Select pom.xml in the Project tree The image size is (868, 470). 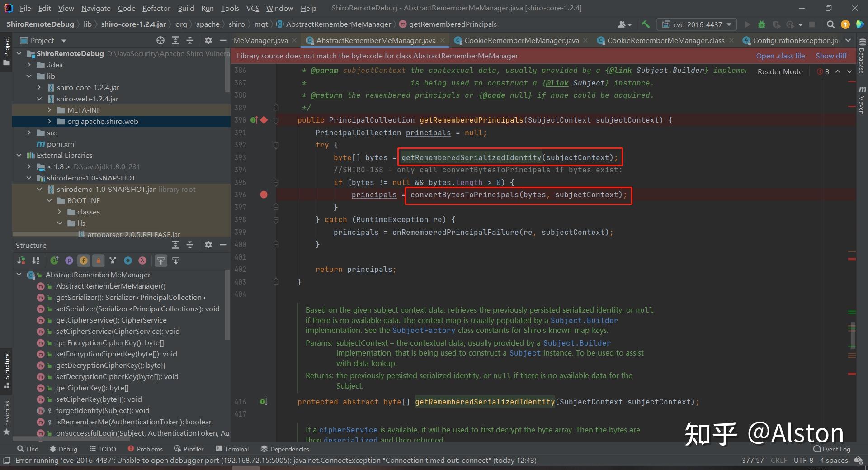(x=61, y=144)
